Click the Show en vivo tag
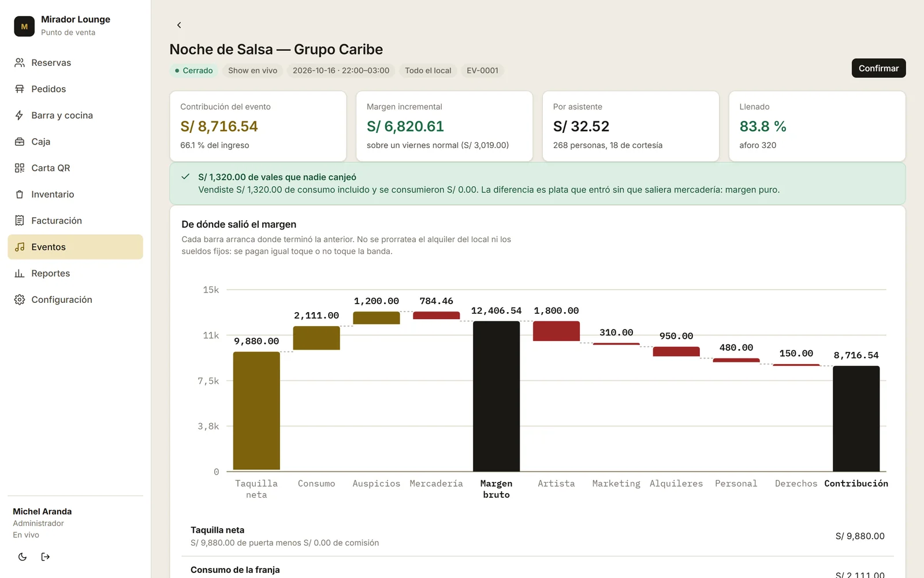Image resolution: width=924 pixels, height=578 pixels. [252, 71]
